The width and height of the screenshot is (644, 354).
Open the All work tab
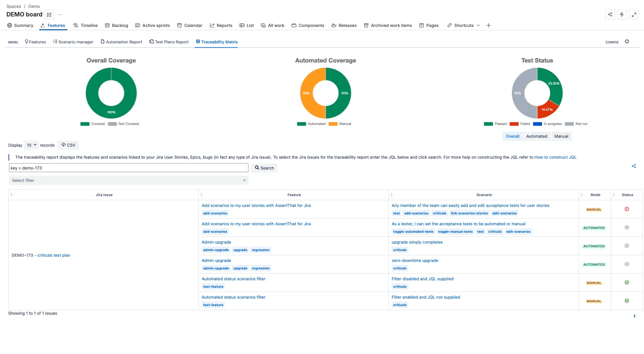tap(272, 25)
